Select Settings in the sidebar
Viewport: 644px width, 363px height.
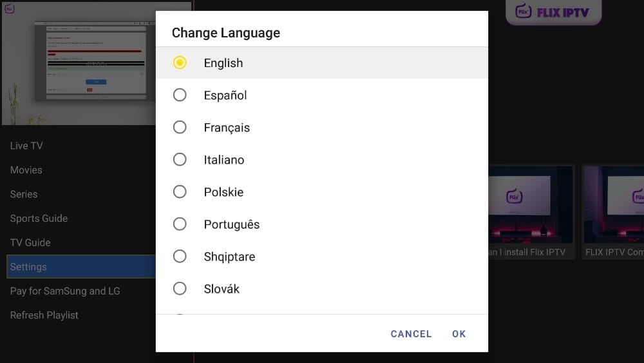[28, 267]
